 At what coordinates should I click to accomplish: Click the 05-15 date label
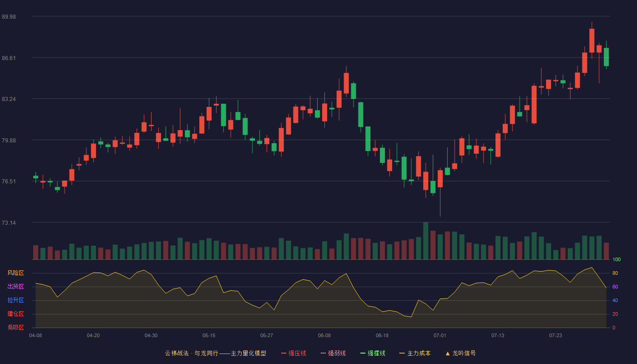(x=209, y=335)
